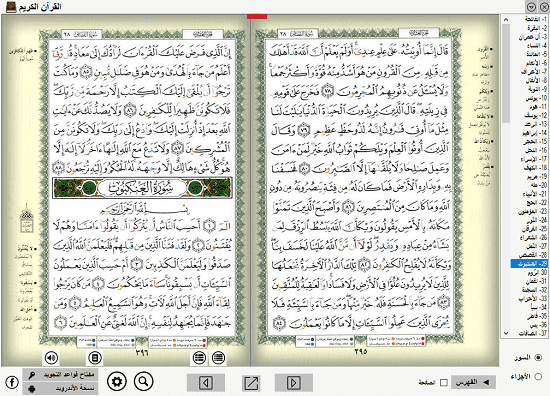The width and height of the screenshot is (550, 396).
Task: Select surah 31- لقمان in the list
Action: pyautogui.click(x=536, y=281)
